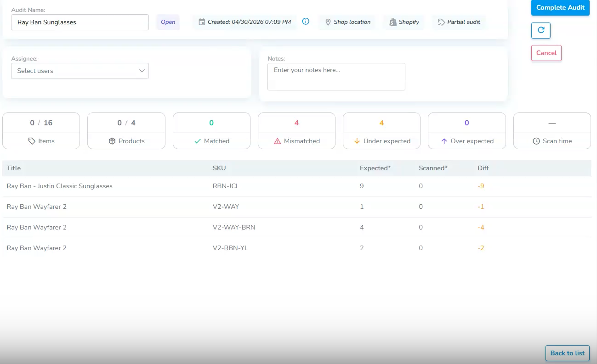Click SKU RBN-JCL cell
597x364 pixels.
point(226,186)
